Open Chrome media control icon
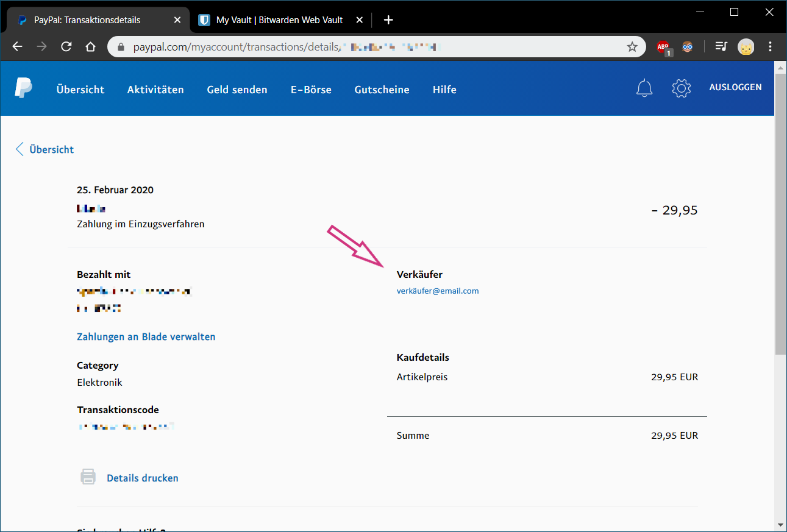 (721, 47)
